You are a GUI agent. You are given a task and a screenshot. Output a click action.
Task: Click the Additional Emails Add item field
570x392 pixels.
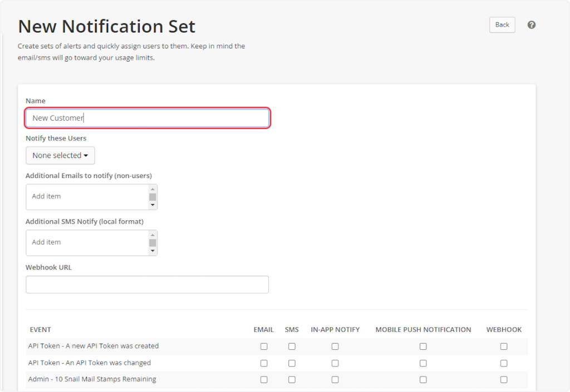coord(87,197)
